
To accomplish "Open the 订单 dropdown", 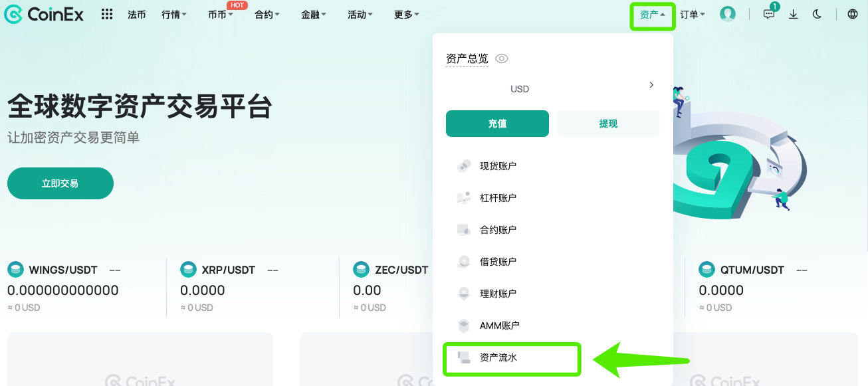I will [693, 15].
